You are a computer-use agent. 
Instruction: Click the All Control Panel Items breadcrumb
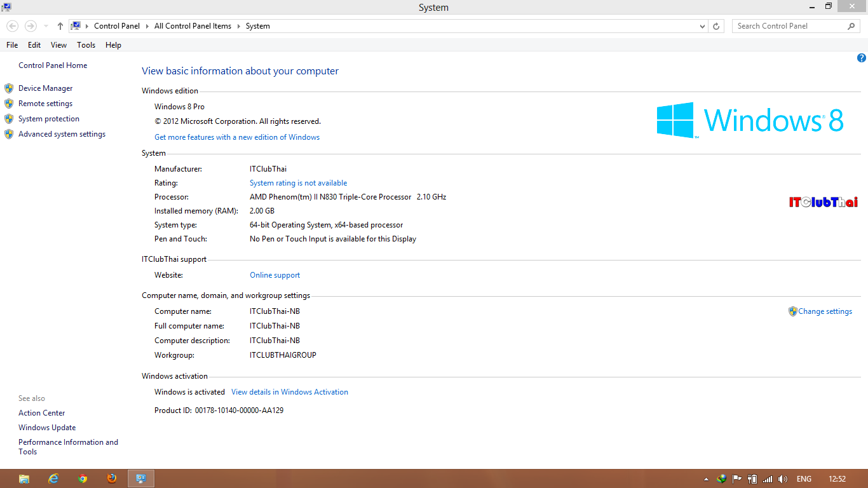click(193, 26)
